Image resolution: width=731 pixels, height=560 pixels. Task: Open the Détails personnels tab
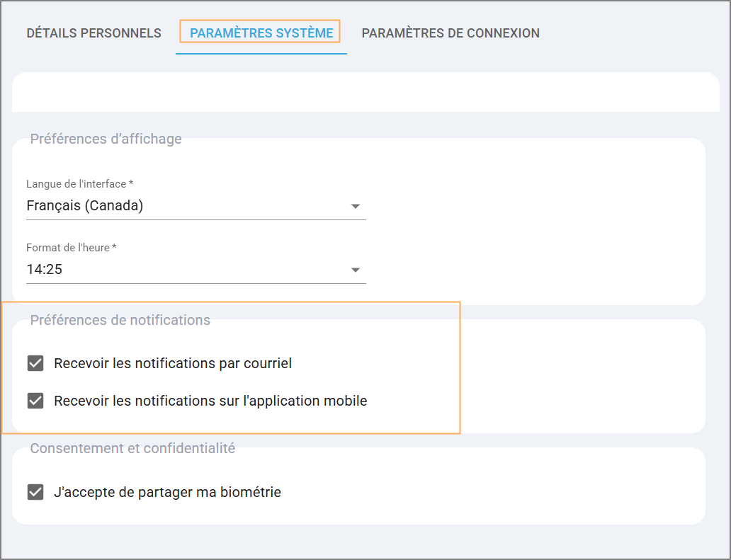coord(93,33)
